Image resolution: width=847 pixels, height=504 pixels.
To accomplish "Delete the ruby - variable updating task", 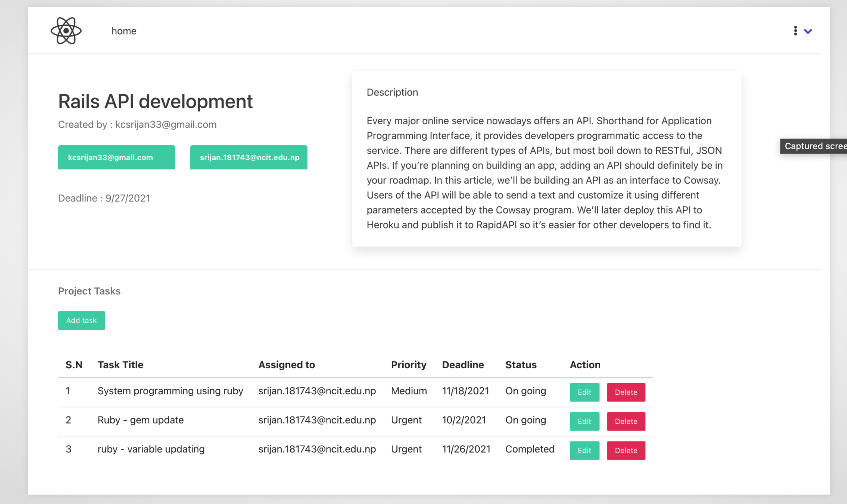I will (625, 450).
